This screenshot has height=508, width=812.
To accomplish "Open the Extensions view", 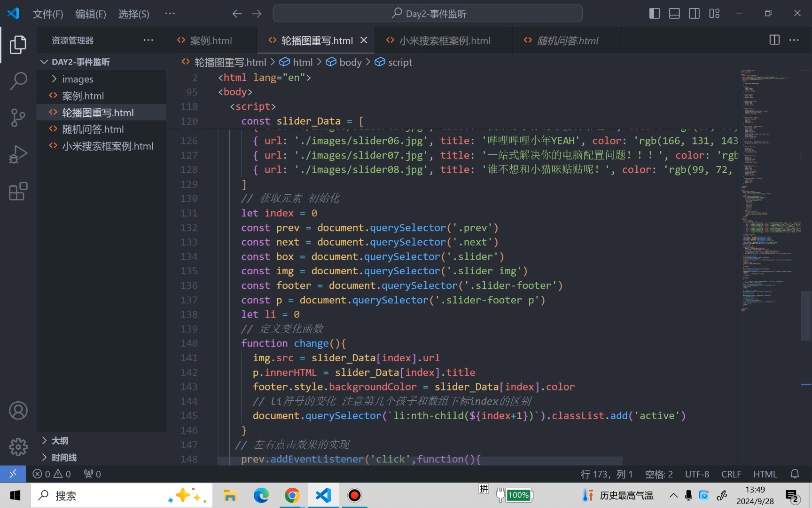I will click(18, 191).
